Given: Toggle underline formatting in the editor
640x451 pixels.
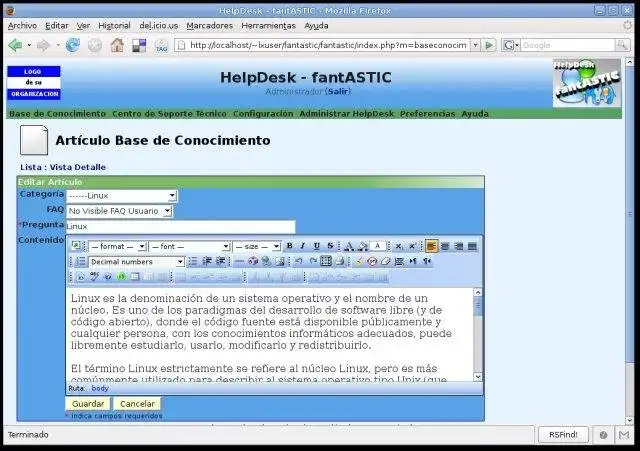Looking at the screenshot, I should click(x=316, y=246).
